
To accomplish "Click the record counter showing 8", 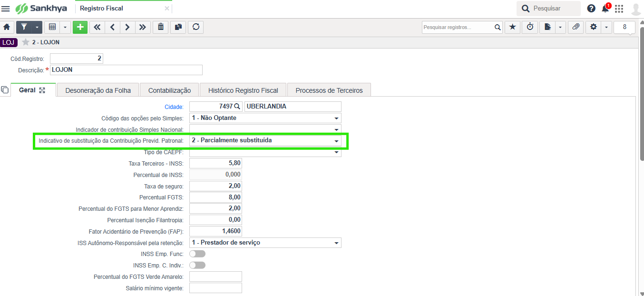I will click(624, 27).
